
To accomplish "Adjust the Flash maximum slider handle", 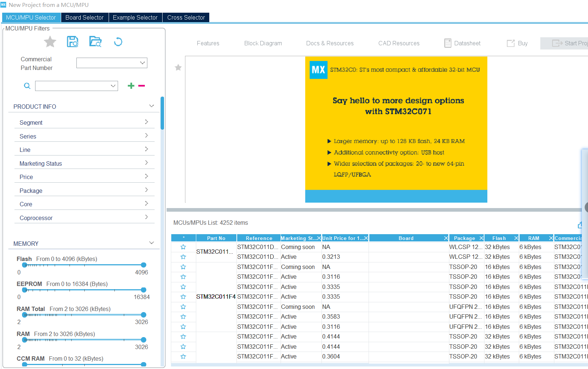I will point(144,265).
